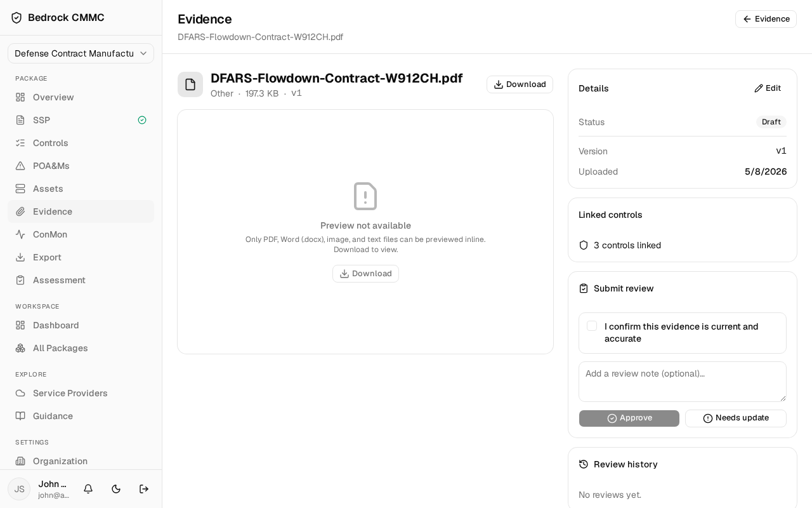Image resolution: width=812 pixels, height=508 pixels.
Task: Click the file title DFARS-Flowdown-Contract-W912CH.pdf
Action: [336, 78]
